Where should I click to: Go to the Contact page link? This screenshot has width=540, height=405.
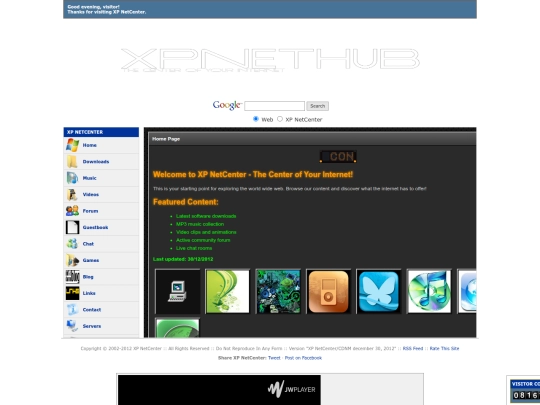tap(92, 310)
